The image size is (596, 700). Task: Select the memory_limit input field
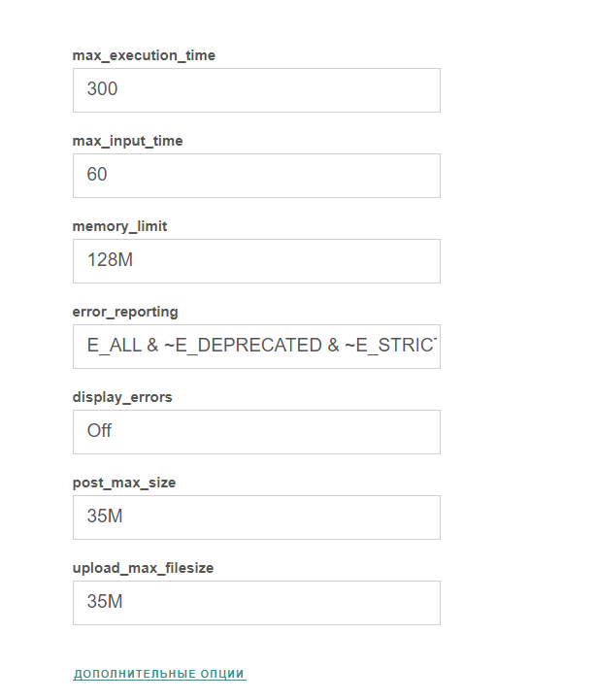pyautogui.click(x=256, y=261)
